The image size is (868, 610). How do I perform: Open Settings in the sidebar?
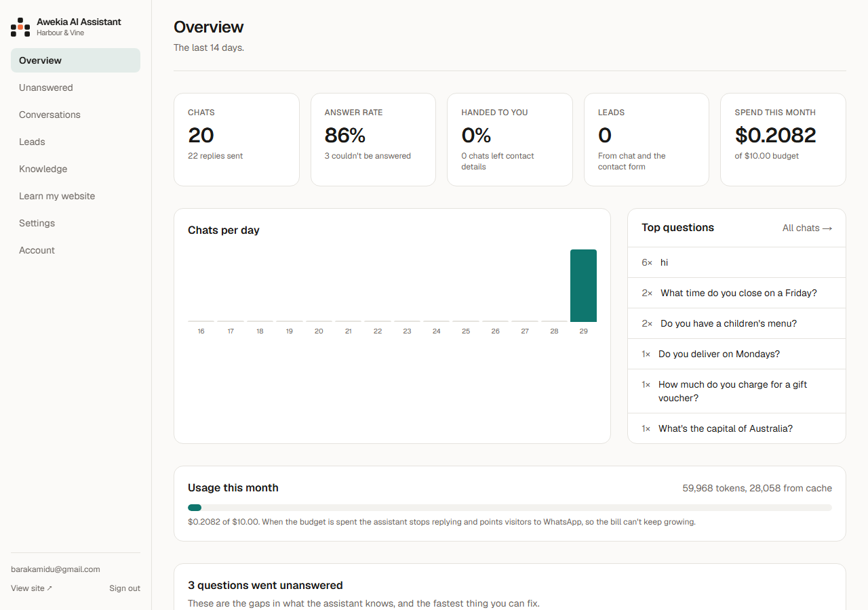pyautogui.click(x=75, y=223)
